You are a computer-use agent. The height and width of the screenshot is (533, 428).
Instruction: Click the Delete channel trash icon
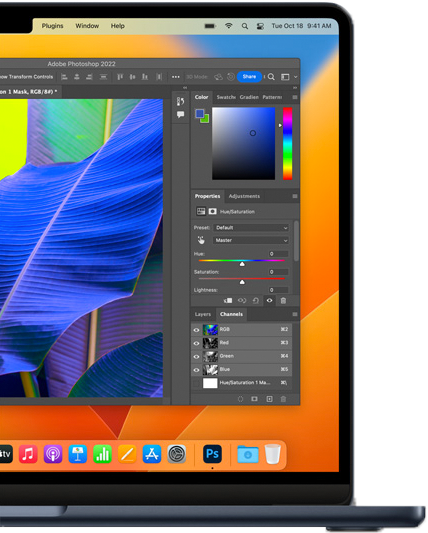283,399
